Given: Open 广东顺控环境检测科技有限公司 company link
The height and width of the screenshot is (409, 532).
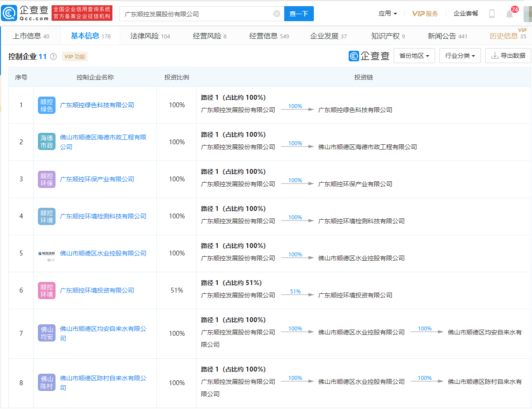Looking at the screenshot, I should point(103,216).
